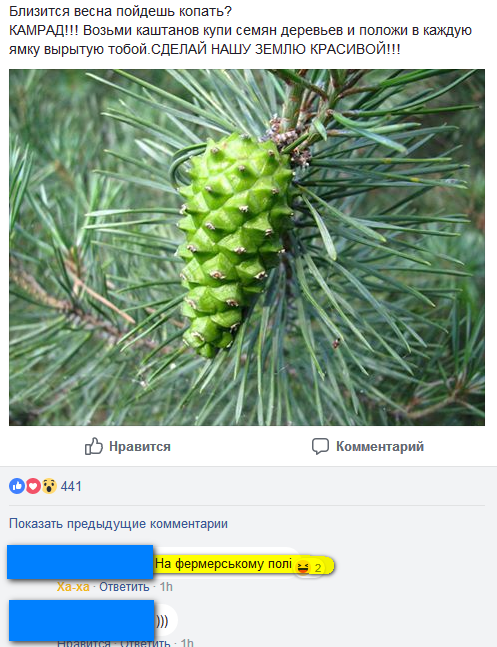Click laughing emoji on фермерському comment

coord(303,568)
